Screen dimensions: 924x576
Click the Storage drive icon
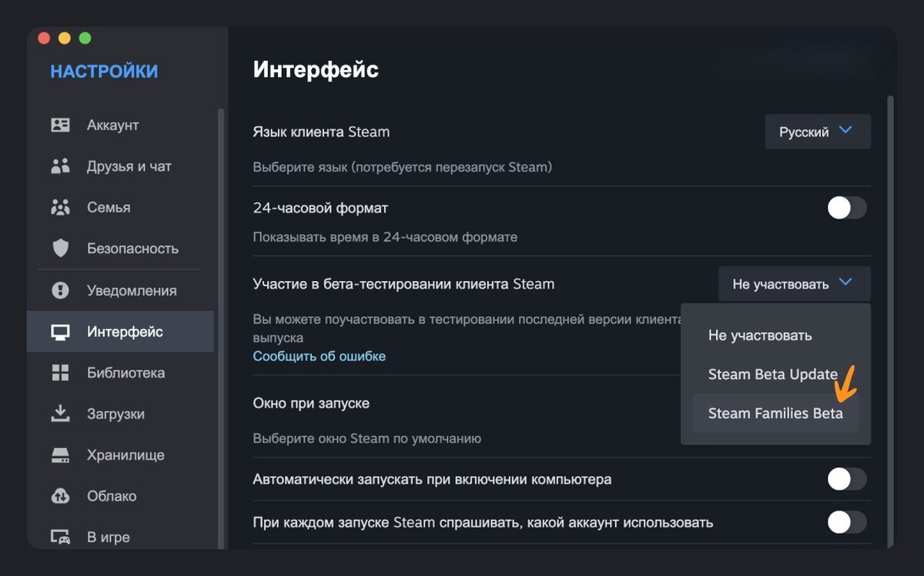pyautogui.click(x=60, y=455)
